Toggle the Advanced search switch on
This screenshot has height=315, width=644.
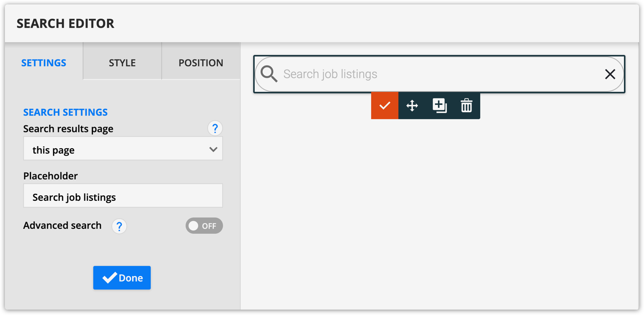pos(204,226)
